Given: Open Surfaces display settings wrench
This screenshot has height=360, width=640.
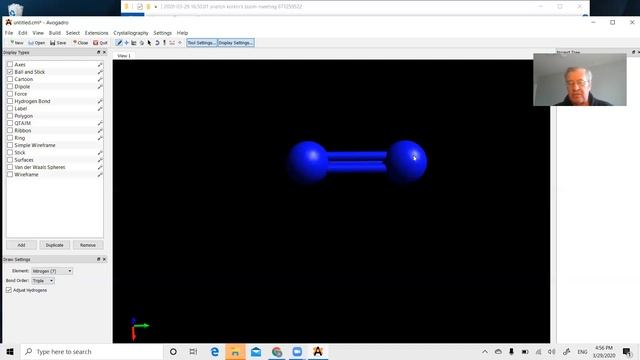Looking at the screenshot, I should [x=100, y=160].
